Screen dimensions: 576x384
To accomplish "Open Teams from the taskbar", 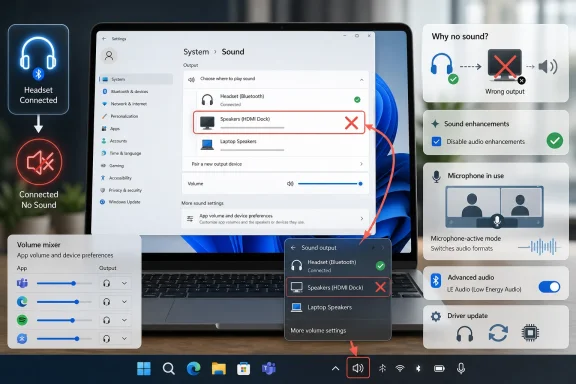I will point(269,368).
